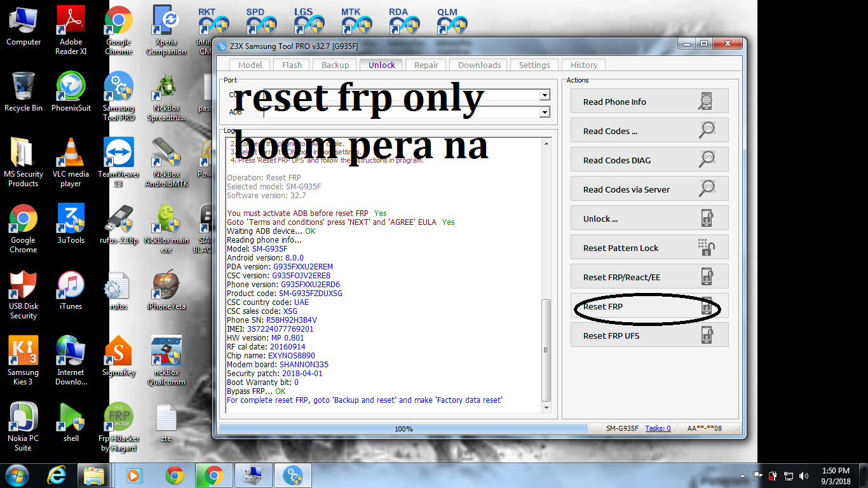Open the Downloads tab
This screenshot has height=488, width=868.
[x=479, y=65]
